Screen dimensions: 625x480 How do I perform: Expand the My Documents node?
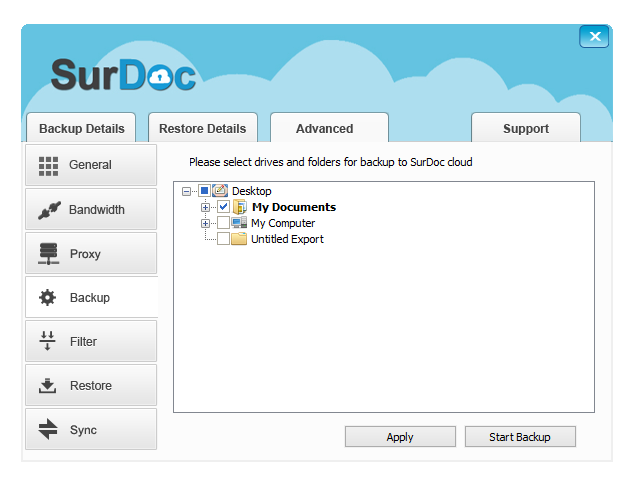click(x=205, y=207)
